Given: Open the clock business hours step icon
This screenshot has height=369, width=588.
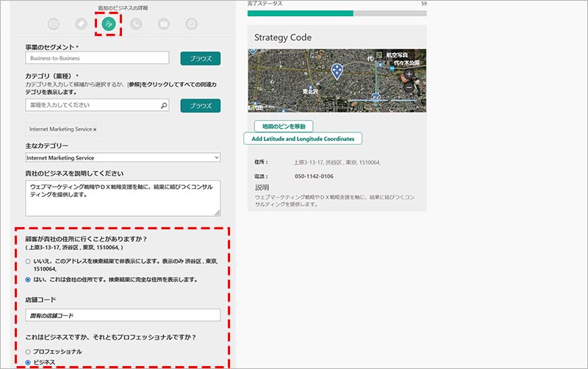Looking at the screenshot, I should coord(191,24).
